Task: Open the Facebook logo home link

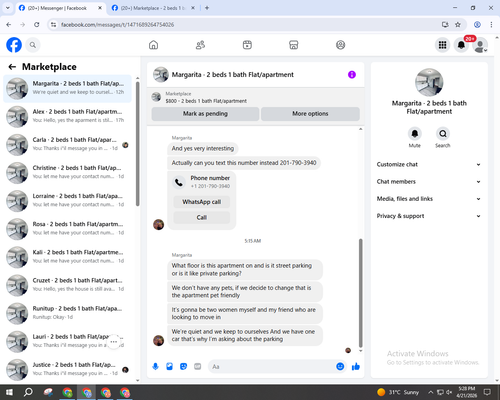Action: (14, 45)
